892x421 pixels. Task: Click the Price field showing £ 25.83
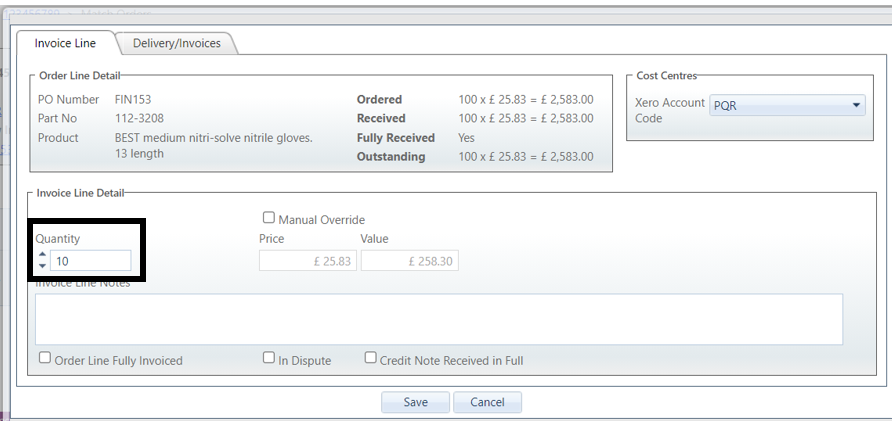[308, 261]
